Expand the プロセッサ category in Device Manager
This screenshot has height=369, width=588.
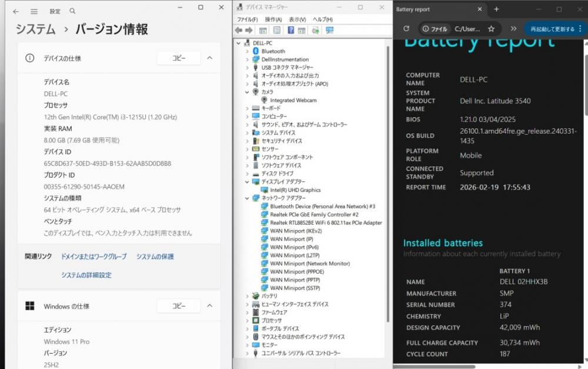click(x=247, y=321)
